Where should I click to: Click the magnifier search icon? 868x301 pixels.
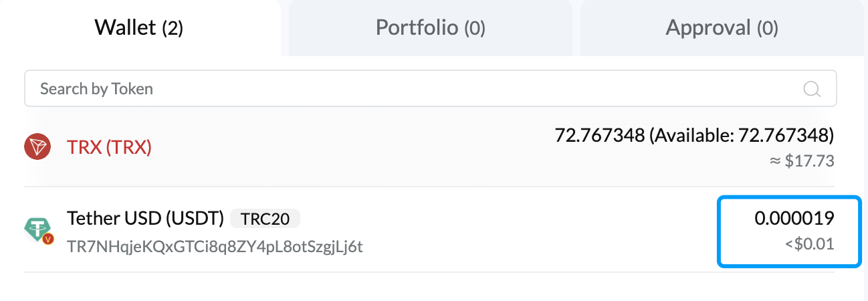(811, 89)
